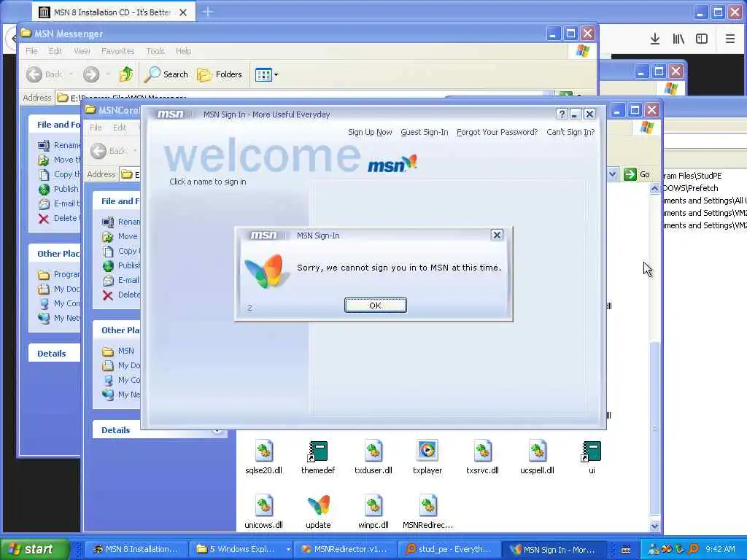Open the Tools menu in MSN Messenger window

pos(155,51)
